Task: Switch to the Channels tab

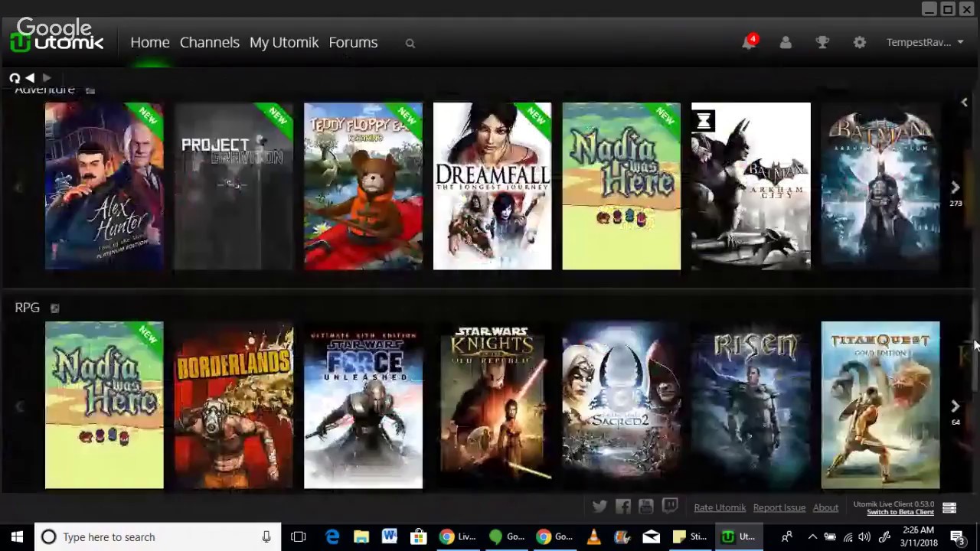Action: click(210, 43)
